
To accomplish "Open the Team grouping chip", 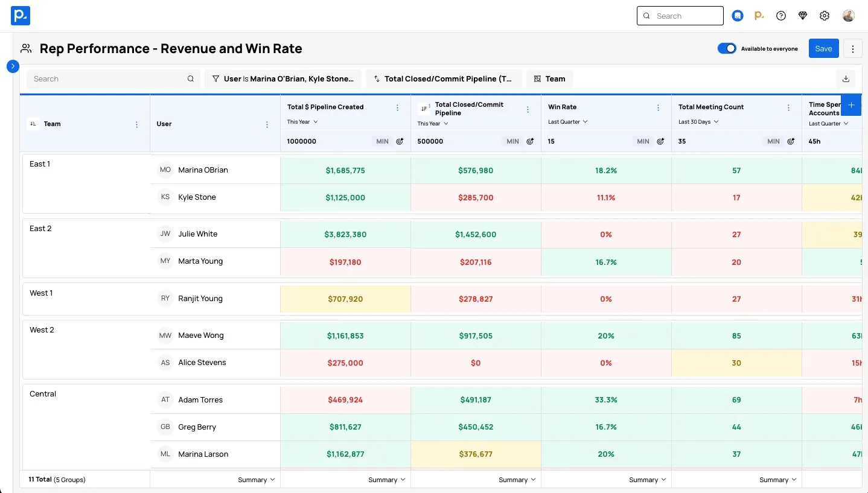I will coord(549,79).
